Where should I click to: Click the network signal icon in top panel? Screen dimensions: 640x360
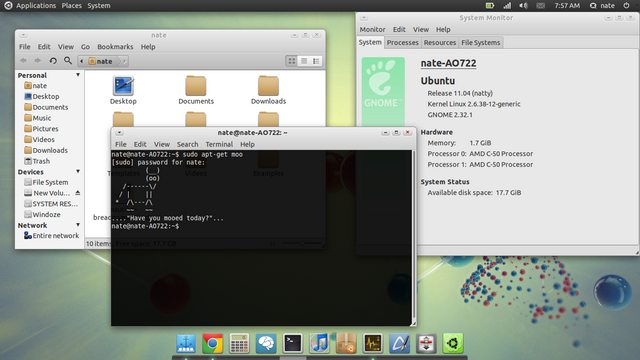click(x=507, y=5)
